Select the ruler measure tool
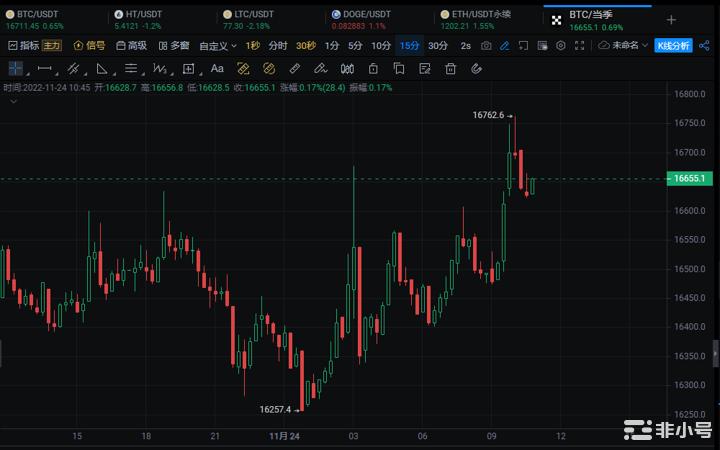 pyautogui.click(x=294, y=68)
